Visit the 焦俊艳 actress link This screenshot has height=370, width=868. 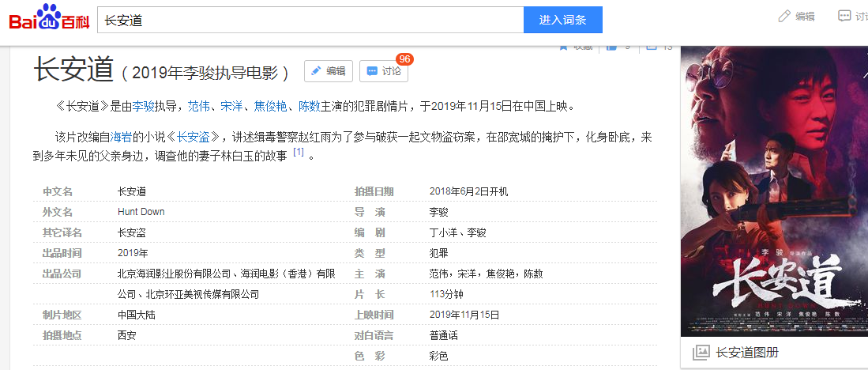[270, 106]
